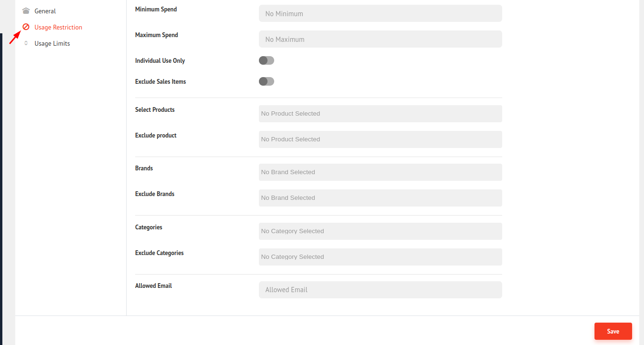Click the Usage Restriction prohibition icon
The height and width of the screenshot is (345, 644).
(26, 27)
